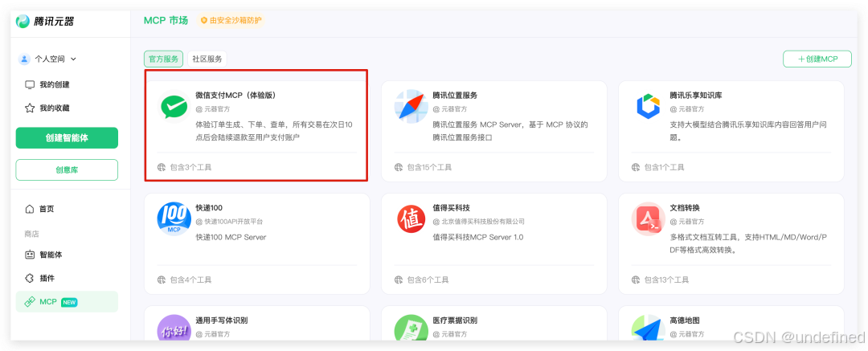This screenshot has width=868, height=351.
Task: Click the home icon beside 首页
Action: [30, 209]
